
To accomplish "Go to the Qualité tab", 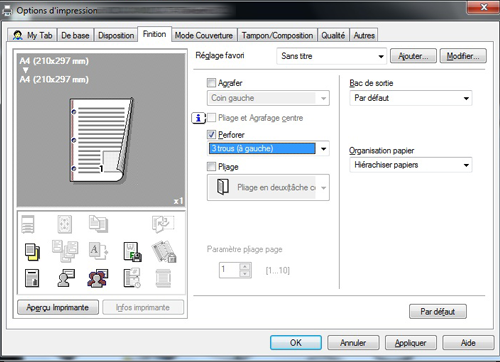I will pos(333,35).
